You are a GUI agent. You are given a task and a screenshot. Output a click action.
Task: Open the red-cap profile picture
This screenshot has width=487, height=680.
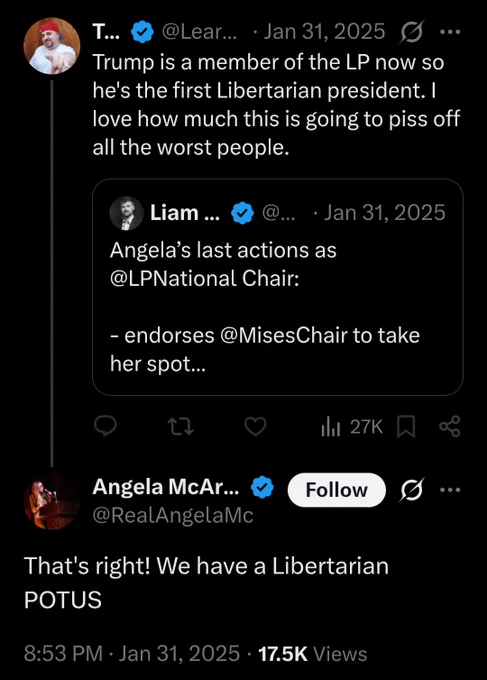(x=52, y=46)
